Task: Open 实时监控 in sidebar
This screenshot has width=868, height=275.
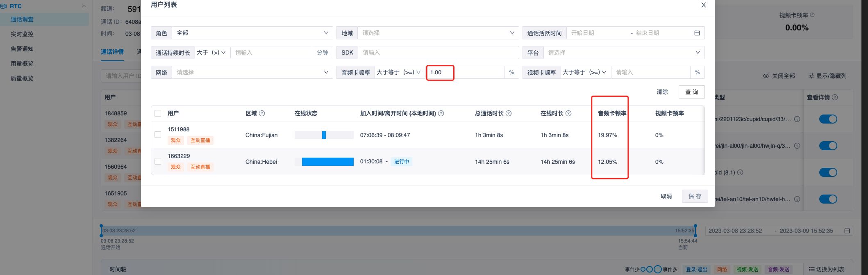Action: click(x=22, y=34)
